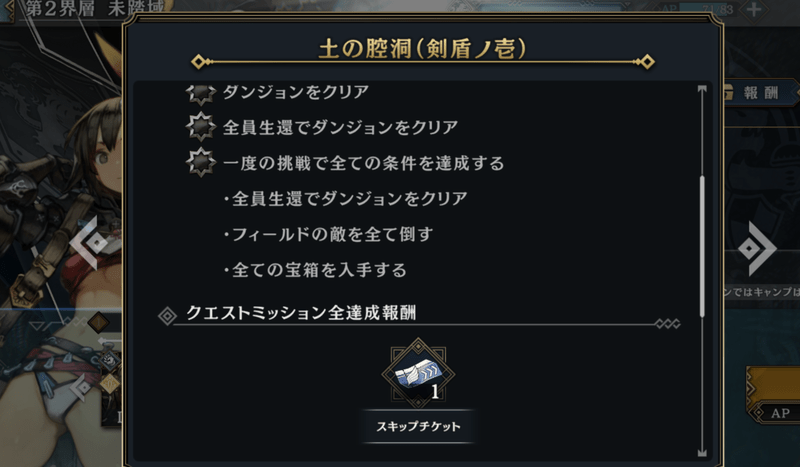Click the スキップチケット label button

(x=417, y=427)
